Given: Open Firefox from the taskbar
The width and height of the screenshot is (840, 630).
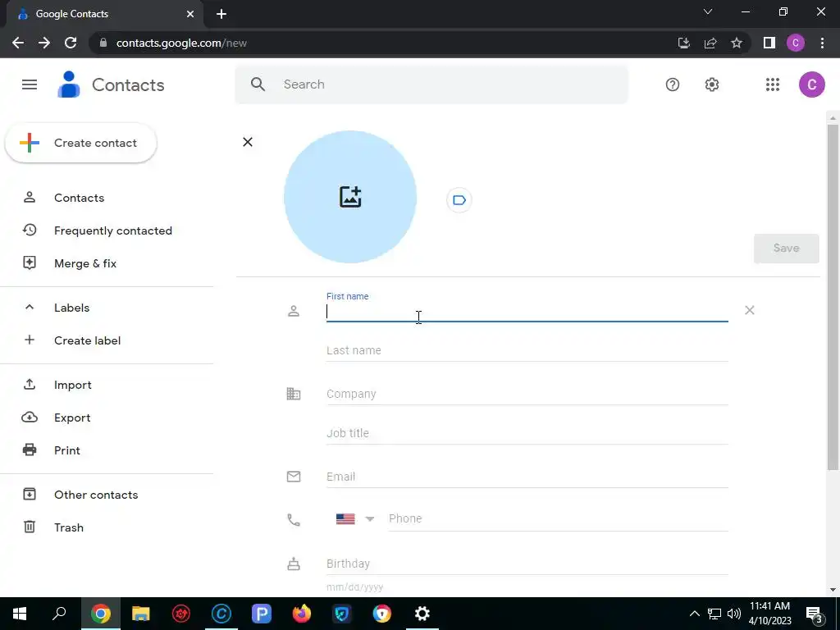Looking at the screenshot, I should tap(302, 614).
